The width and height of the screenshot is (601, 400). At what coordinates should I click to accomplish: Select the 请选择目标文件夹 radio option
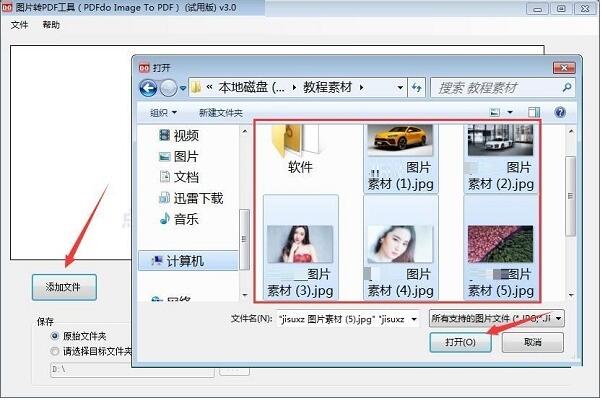click(55, 351)
